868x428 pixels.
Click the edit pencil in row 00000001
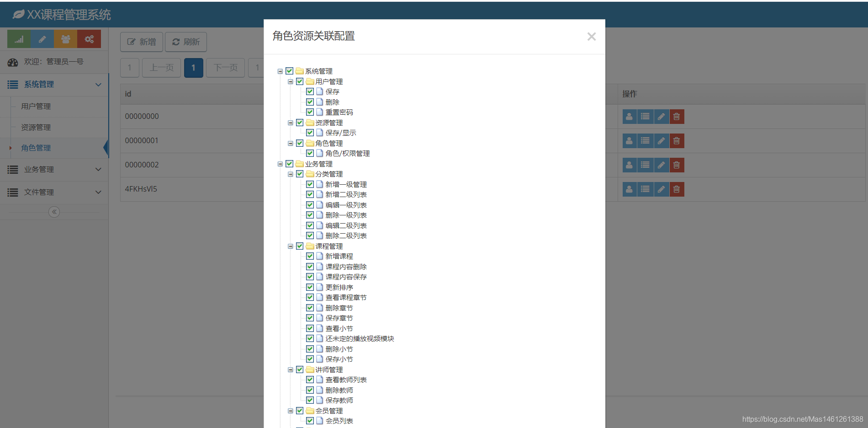(x=661, y=141)
